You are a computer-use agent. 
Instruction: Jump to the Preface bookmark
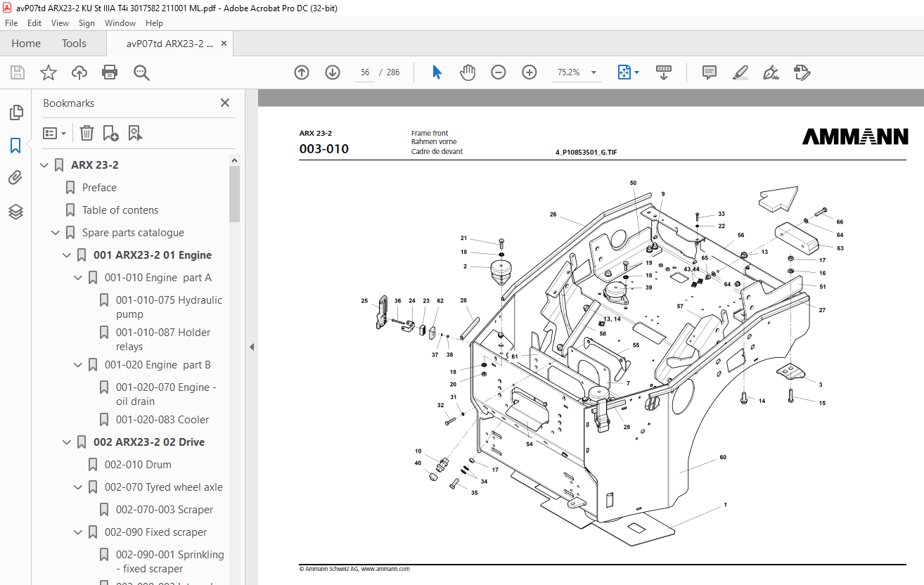pyautogui.click(x=99, y=188)
